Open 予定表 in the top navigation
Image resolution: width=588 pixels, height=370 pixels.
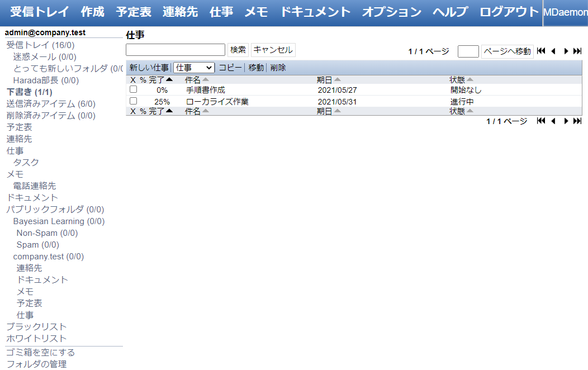134,12
